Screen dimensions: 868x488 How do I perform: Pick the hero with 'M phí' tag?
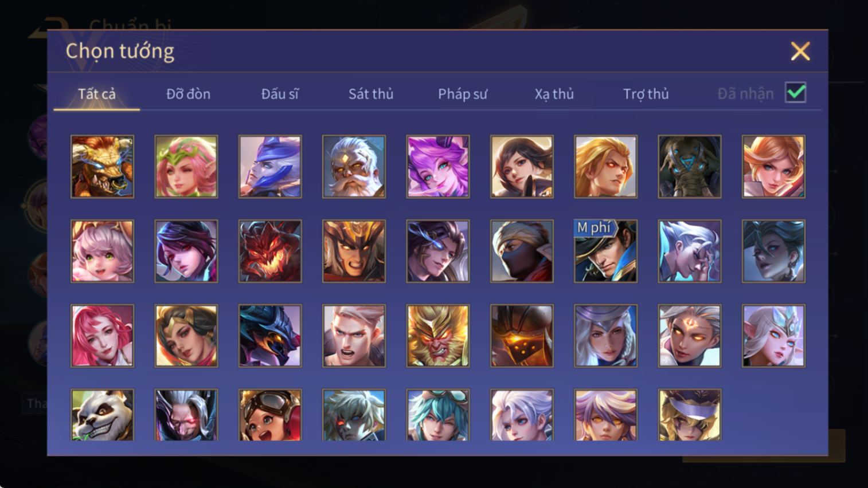[x=605, y=251]
